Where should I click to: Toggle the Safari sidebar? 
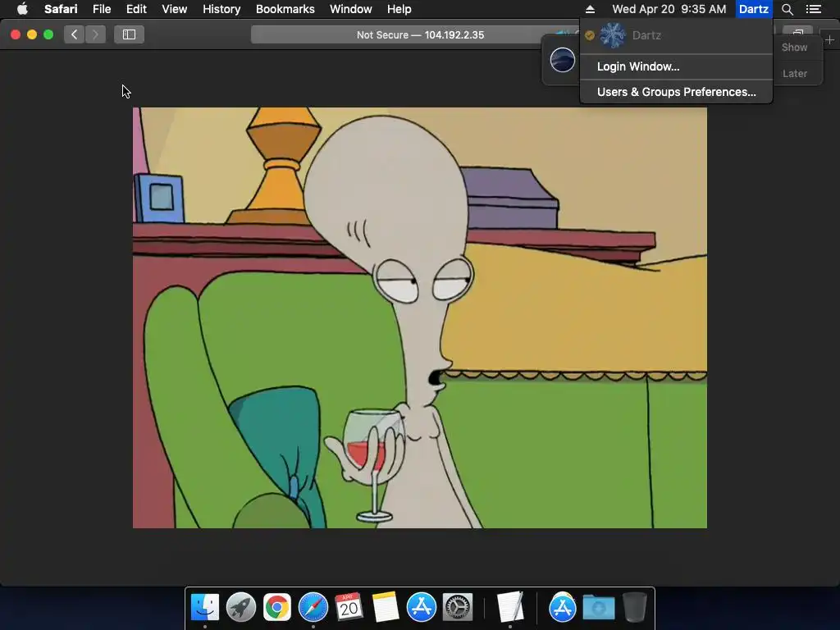click(129, 34)
